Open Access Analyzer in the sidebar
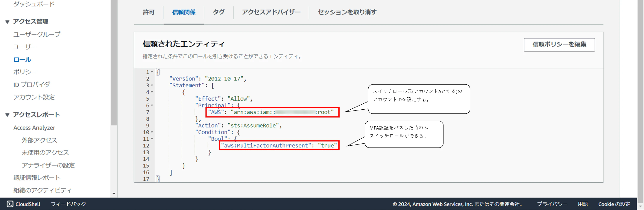 (34, 128)
